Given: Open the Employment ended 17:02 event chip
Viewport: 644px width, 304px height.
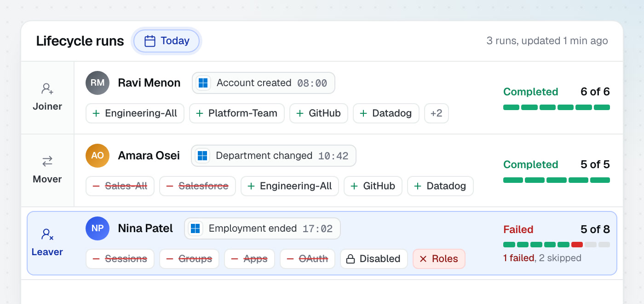Looking at the screenshot, I should point(262,228).
